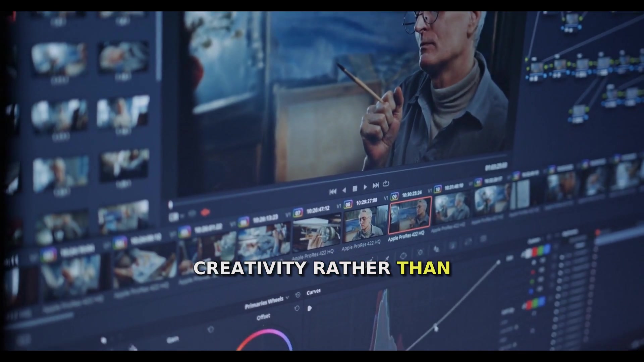The width and height of the screenshot is (644, 362).
Task: Click Apple ProRes 422 HQ label under clip 08
Action: pyautogui.click(x=361, y=245)
